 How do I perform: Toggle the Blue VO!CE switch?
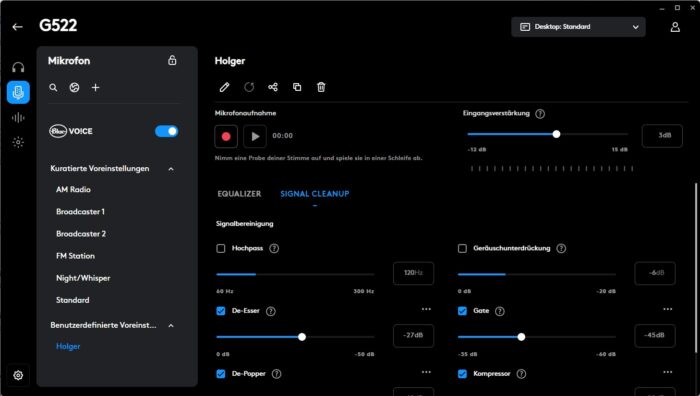coord(167,131)
